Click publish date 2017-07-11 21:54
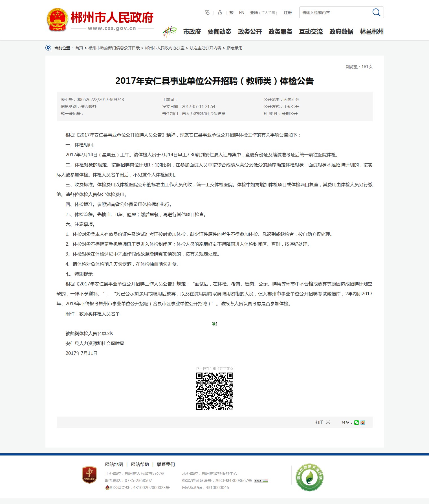The width and height of the screenshot is (429, 504). [x=199, y=107]
